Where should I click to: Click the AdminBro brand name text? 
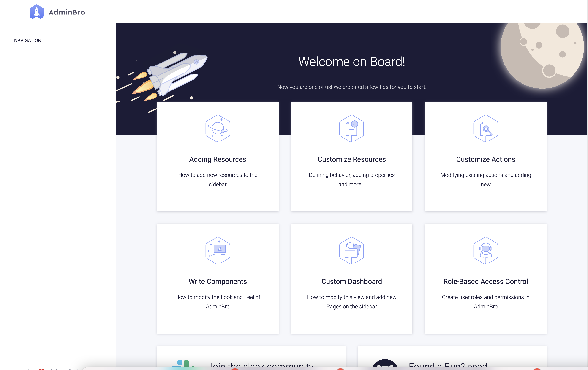tap(67, 12)
